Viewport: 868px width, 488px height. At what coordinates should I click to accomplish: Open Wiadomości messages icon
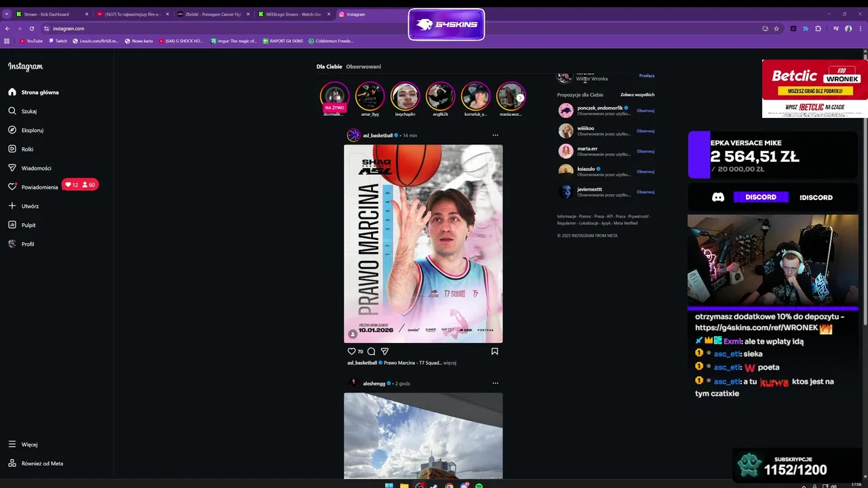pos(12,168)
